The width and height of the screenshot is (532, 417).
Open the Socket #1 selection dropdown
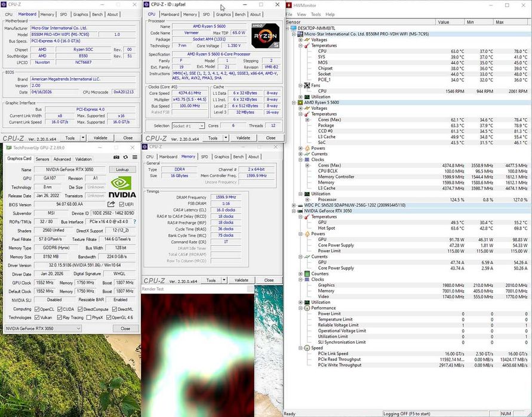[188, 126]
